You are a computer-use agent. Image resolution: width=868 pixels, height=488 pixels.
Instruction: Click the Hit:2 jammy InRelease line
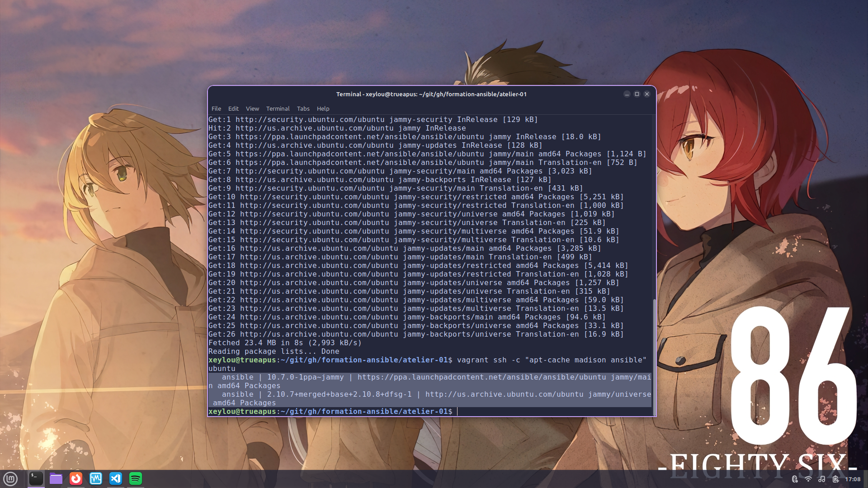(x=337, y=128)
